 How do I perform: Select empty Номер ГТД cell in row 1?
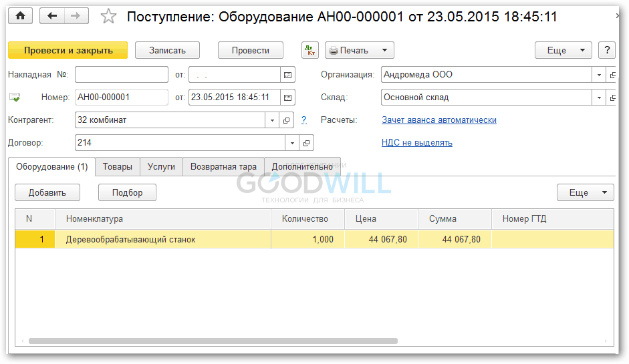pyautogui.click(x=553, y=239)
